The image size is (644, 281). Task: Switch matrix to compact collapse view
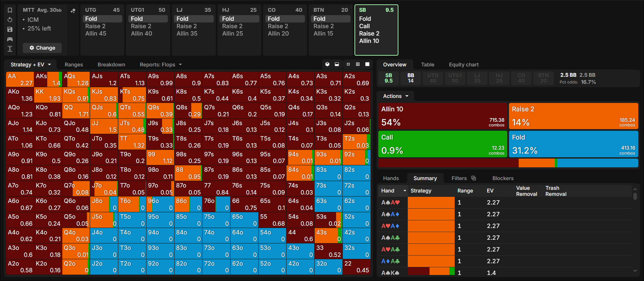click(348, 64)
